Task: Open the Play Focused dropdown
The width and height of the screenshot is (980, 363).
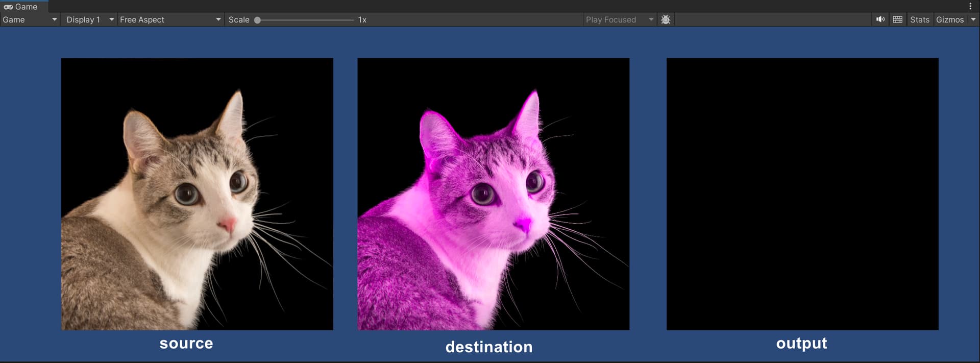Action: (x=619, y=19)
